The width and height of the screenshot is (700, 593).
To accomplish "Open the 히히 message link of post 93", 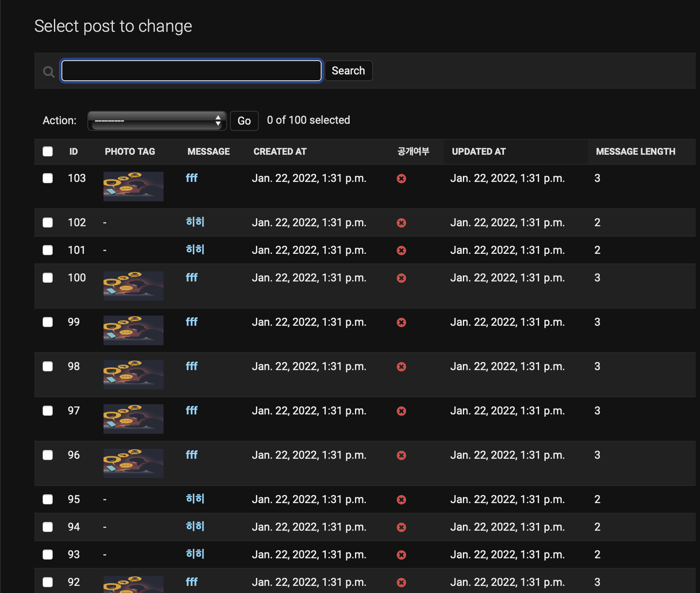I will [195, 554].
